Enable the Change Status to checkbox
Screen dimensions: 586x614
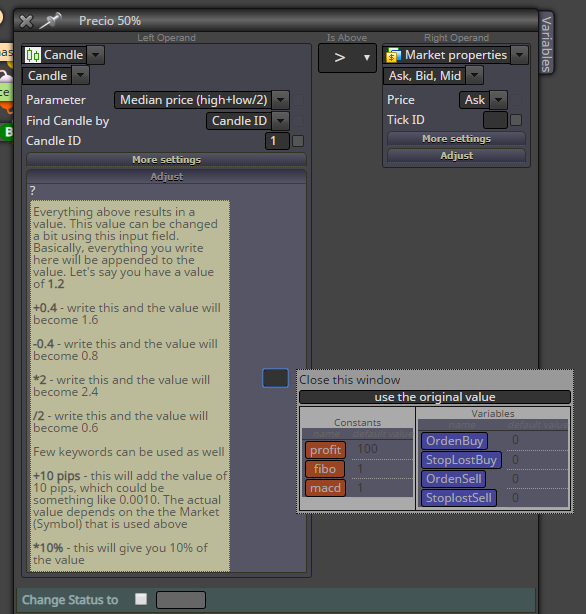point(141,599)
